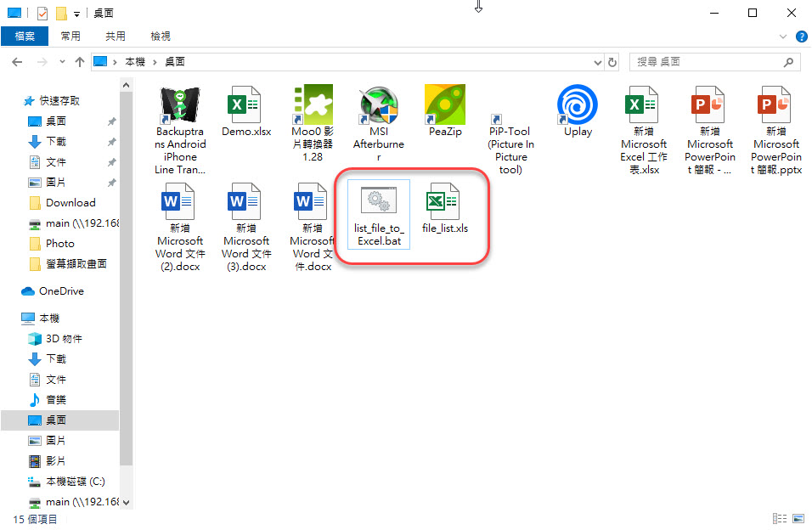Open the help question mark icon
The image size is (812, 530).
point(801,37)
